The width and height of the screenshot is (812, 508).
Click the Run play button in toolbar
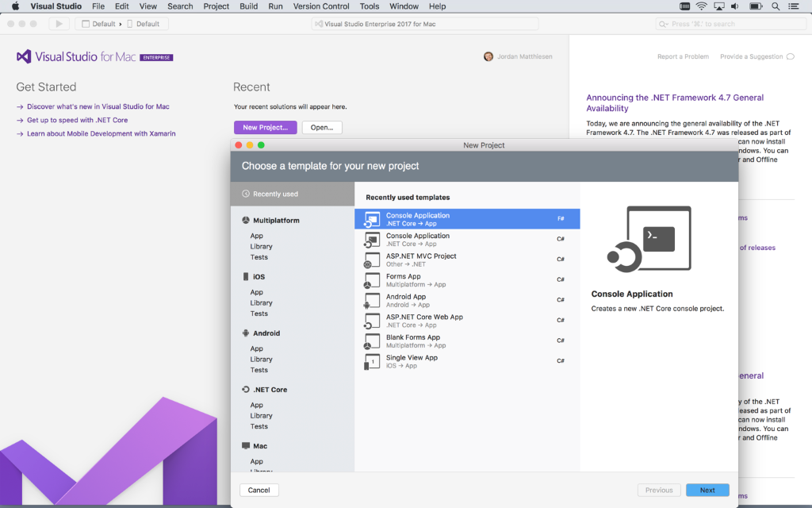[59, 24]
